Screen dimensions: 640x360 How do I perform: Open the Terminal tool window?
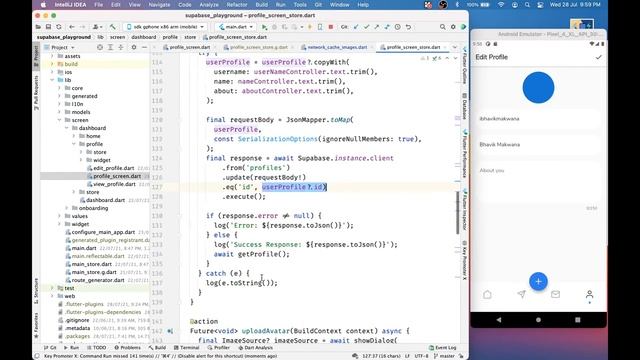coord(187,348)
